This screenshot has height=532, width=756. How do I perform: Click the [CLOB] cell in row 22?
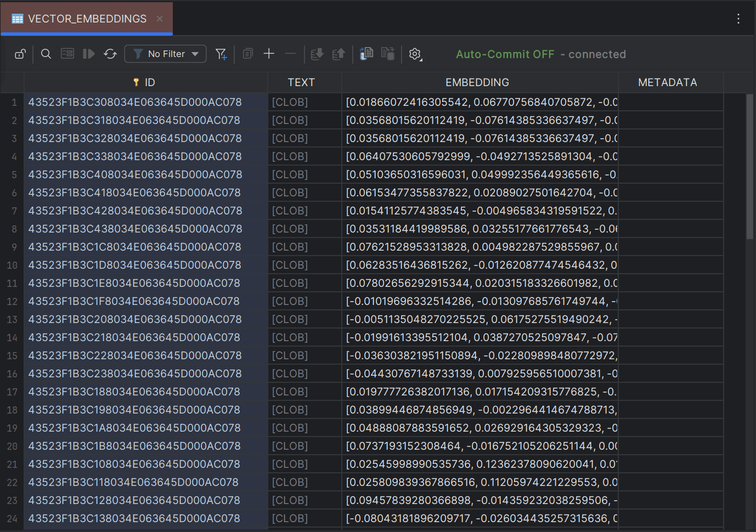pyautogui.click(x=305, y=482)
